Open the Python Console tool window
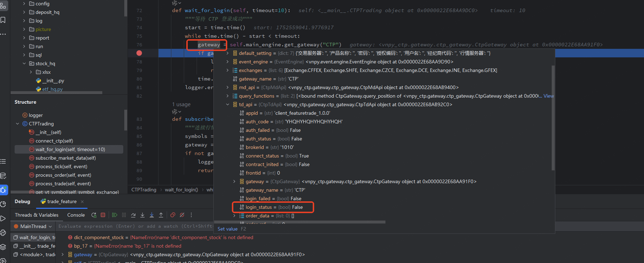 pyautogui.click(x=3, y=233)
